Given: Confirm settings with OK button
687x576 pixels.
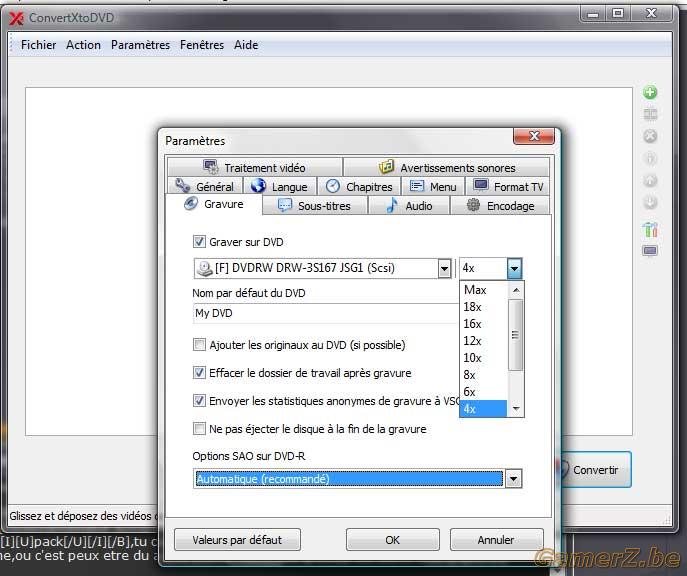Looking at the screenshot, I should click(393, 540).
